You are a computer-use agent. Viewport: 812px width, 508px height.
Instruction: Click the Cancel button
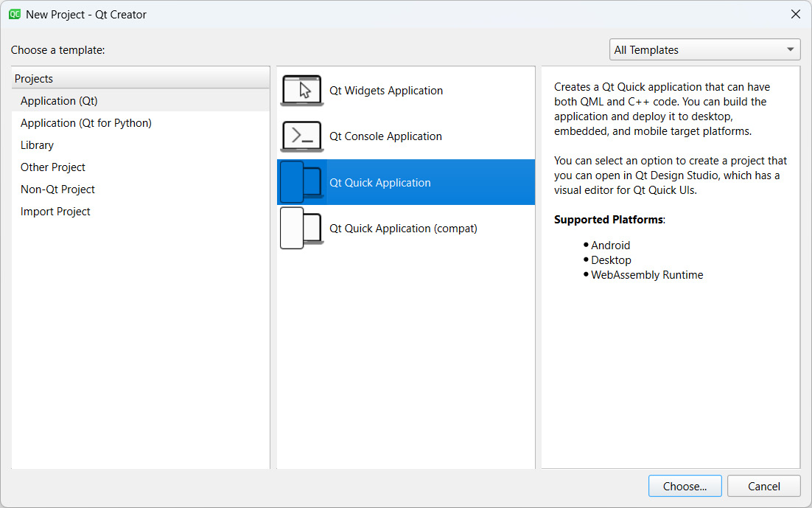coord(764,486)
